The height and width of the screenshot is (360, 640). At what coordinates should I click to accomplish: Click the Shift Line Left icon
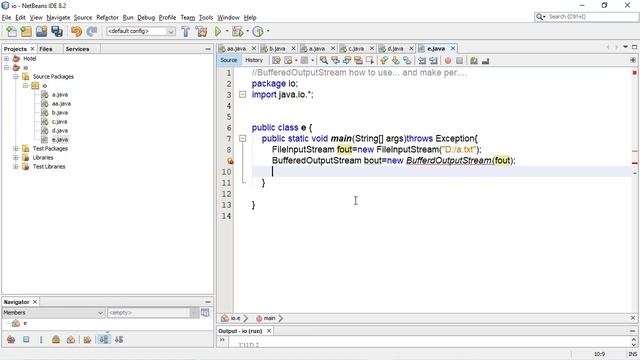coord(422,60)
